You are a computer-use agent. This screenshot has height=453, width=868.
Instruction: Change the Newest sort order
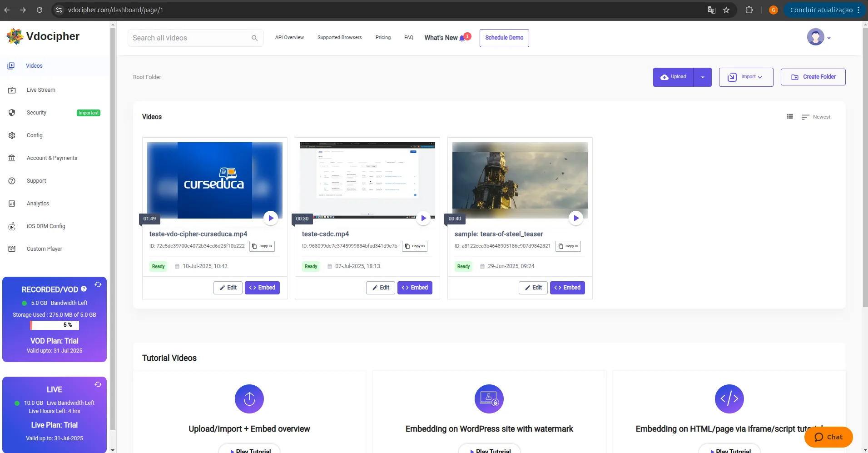(816, 117)
